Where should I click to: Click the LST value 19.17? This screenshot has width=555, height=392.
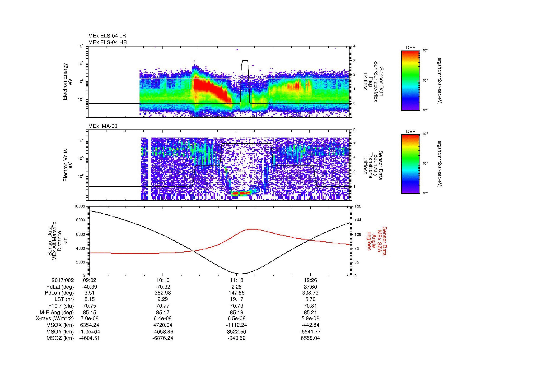point(237,300)
